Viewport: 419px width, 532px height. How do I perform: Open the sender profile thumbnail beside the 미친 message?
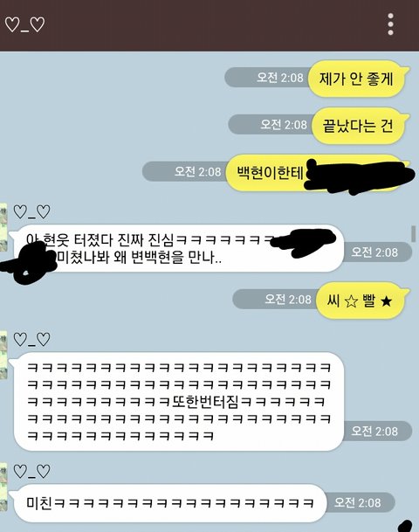pyautogui.click(x=3, y=487)
